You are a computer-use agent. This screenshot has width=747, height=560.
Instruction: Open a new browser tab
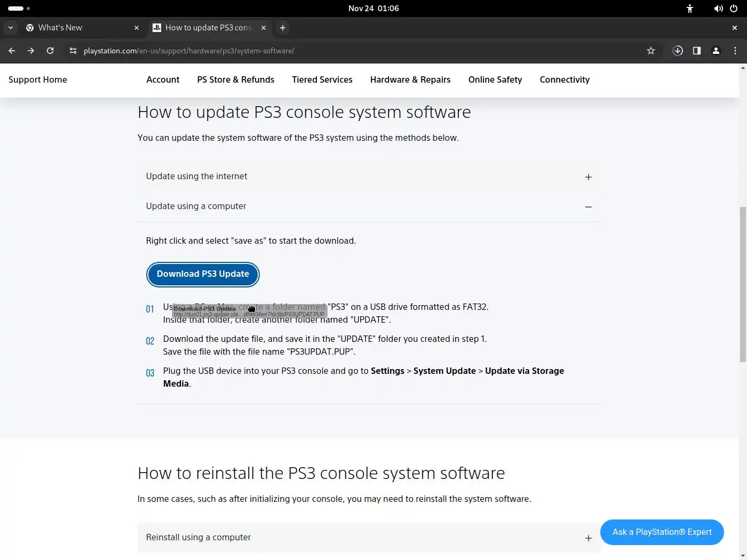point(283,28)
